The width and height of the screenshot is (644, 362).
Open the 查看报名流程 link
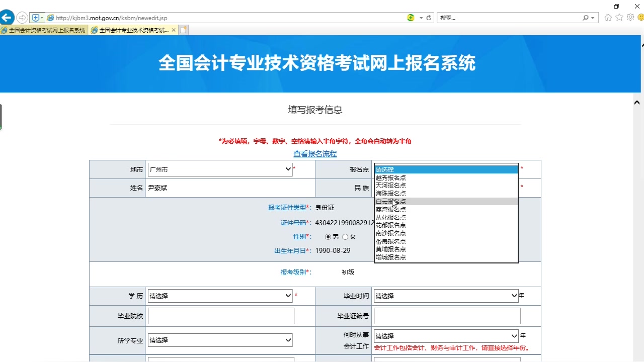[x=315, y=154]
